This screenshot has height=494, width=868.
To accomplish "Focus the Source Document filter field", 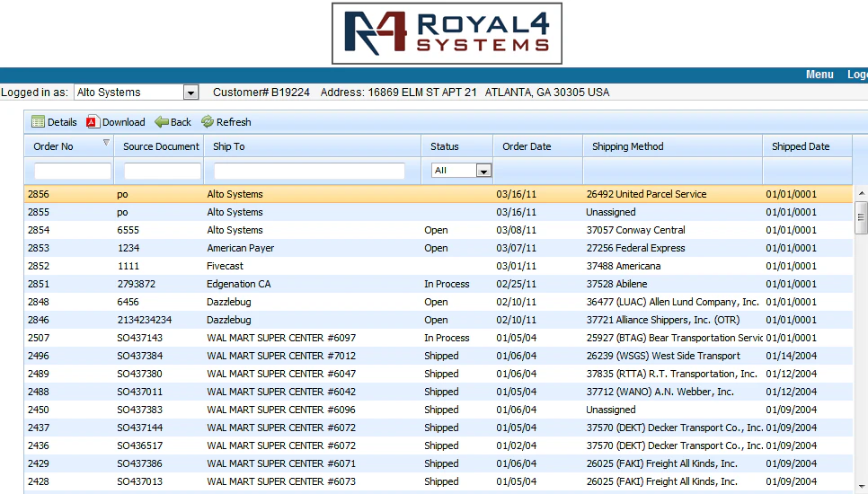I will click(x=163, y=171).
